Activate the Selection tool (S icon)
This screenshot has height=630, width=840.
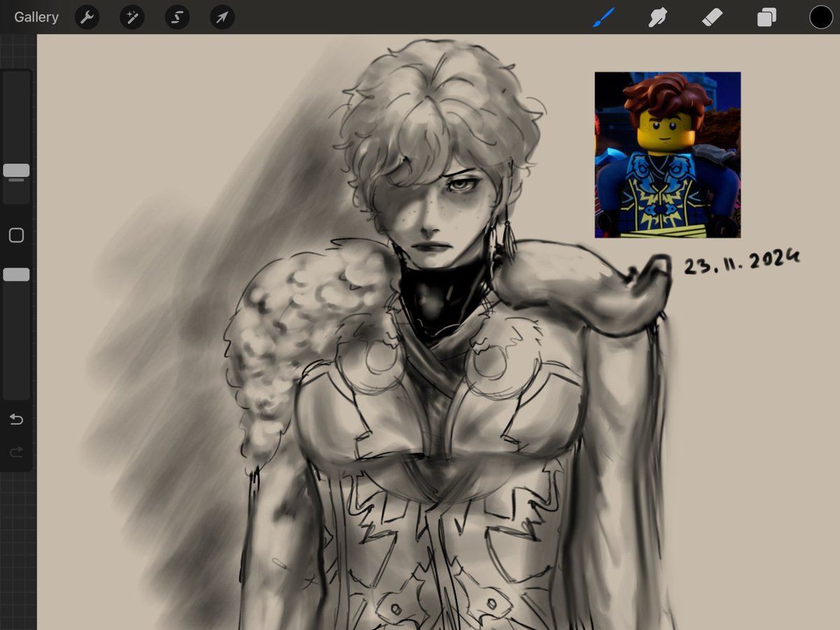177,17
